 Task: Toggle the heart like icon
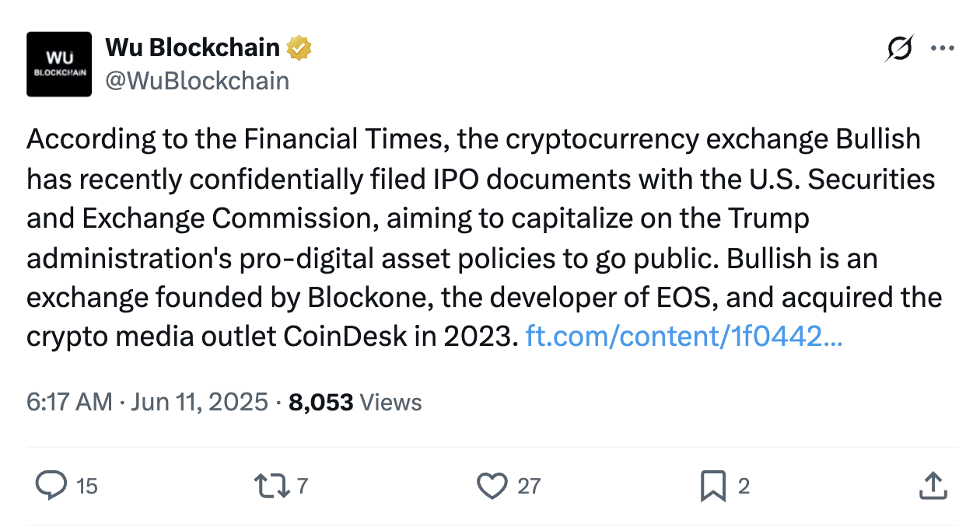492,487
